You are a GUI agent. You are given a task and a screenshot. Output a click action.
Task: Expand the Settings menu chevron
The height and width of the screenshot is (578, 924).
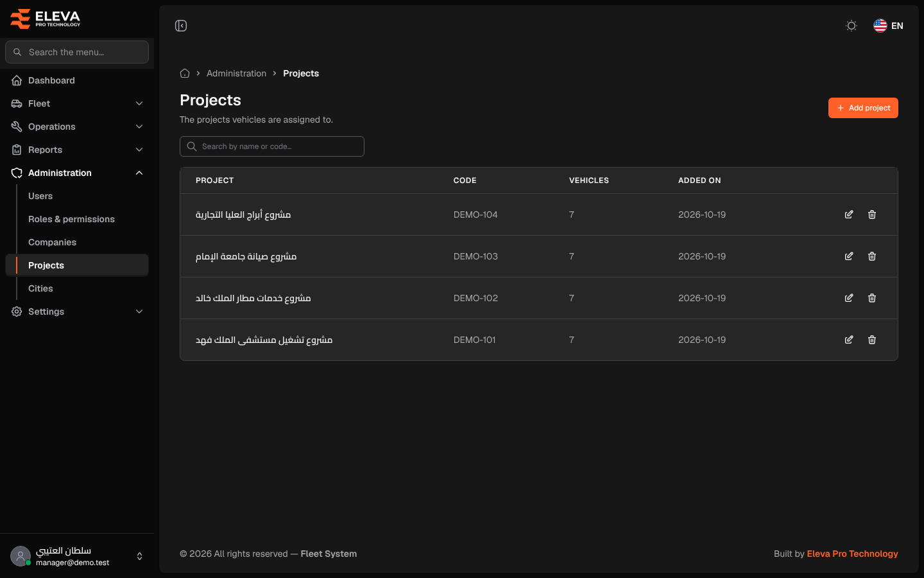pyautogui.click(x=139, y=311)
